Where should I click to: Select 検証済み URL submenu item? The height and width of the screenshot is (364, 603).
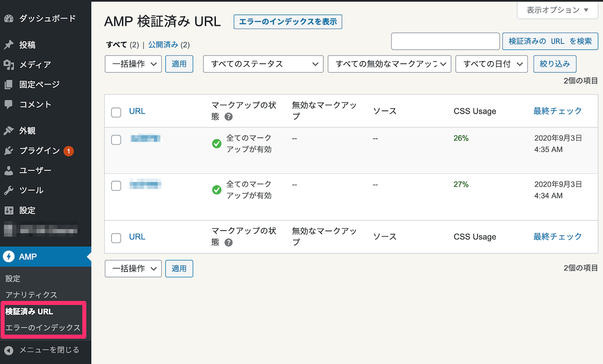point(29,312)
